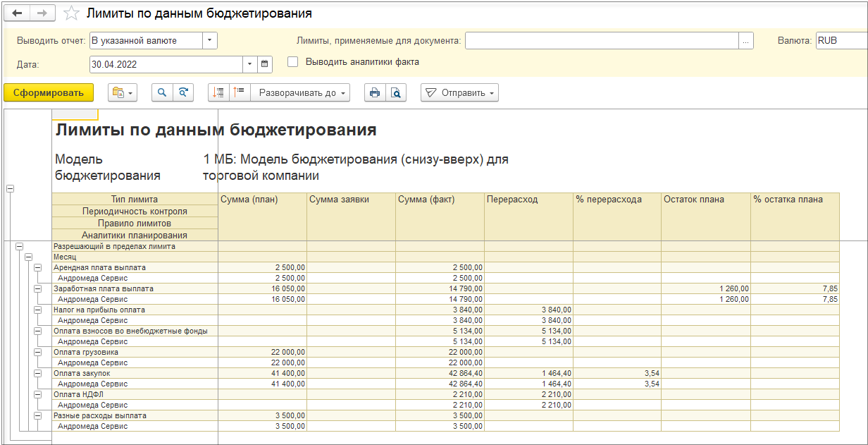Collapse the 'Оплата закупок' group
This screenshot has width=868, height=445.
[38, 373]
